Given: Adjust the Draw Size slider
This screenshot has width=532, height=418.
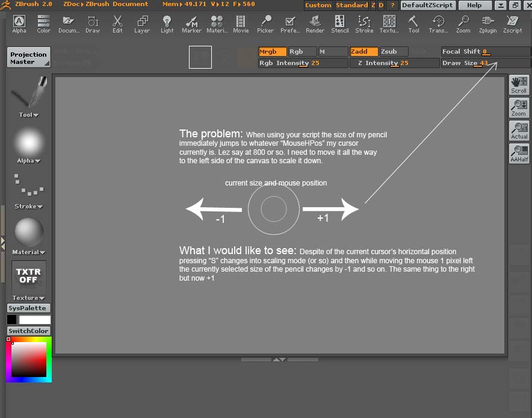Looking at the screenshot, I should pyautogui.click(x=486, y=63).
